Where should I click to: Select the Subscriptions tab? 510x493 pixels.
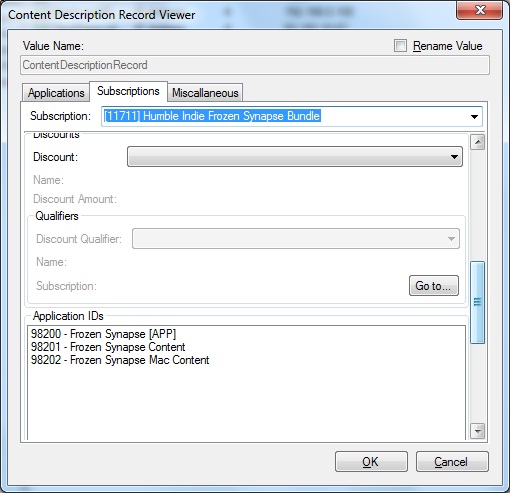click(x=128, y=91)
